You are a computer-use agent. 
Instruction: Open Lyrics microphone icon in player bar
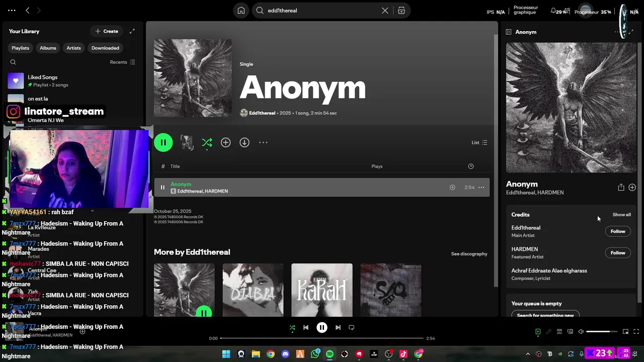[548, 332]
